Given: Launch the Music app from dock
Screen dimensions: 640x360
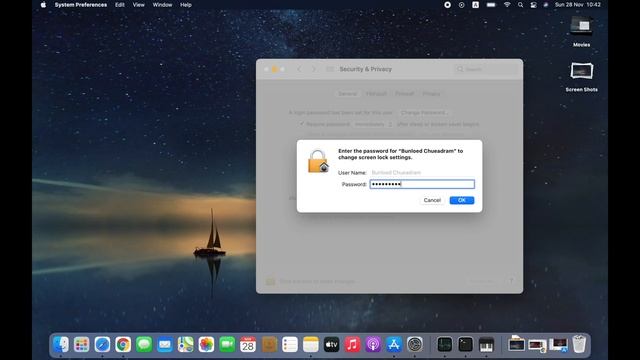Looking at the screenshot, I should pyautogui.click(x=352, y=344).
